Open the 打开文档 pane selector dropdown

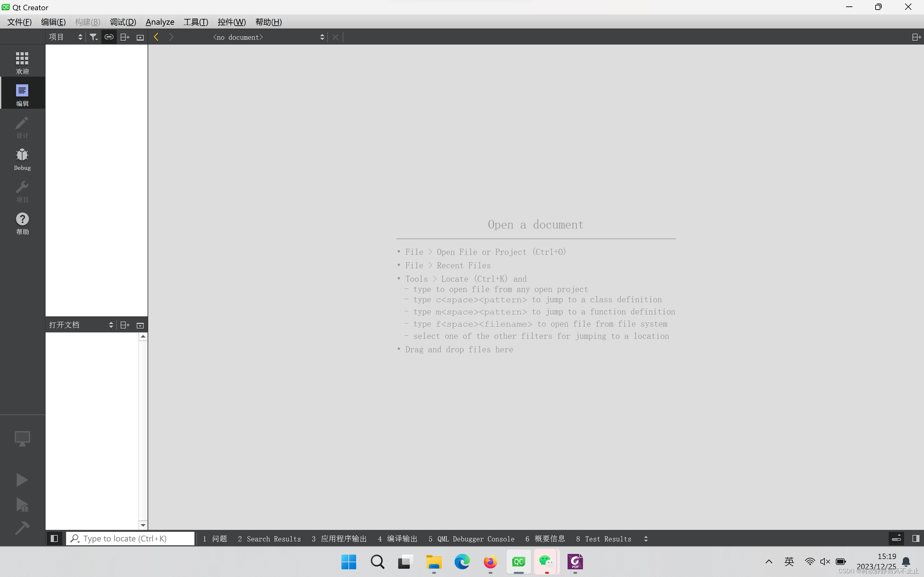pyautogui.click(x=111, y=325)
